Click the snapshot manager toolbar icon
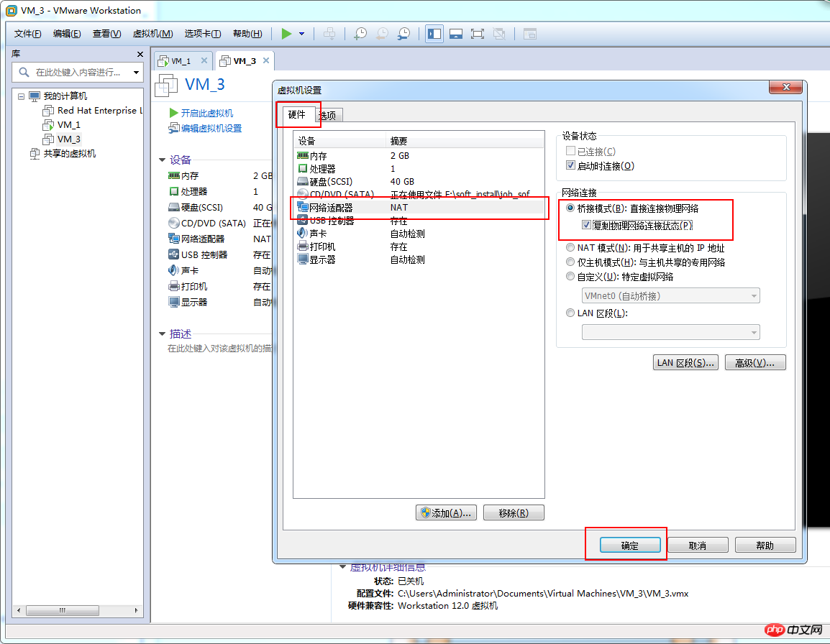 click(404, 34)
